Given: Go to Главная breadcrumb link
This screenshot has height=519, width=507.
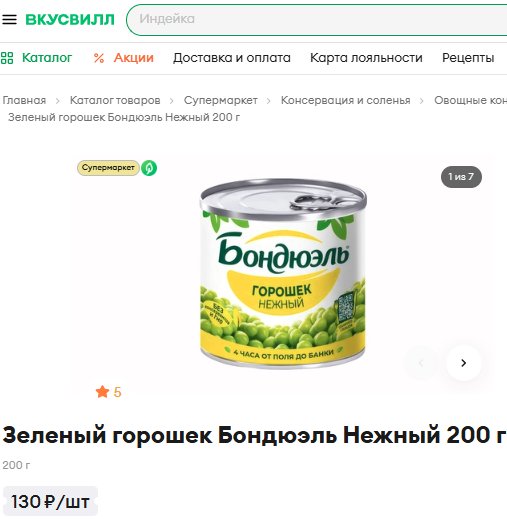Looking at the screenshot, I should click(x=24, y=100).
